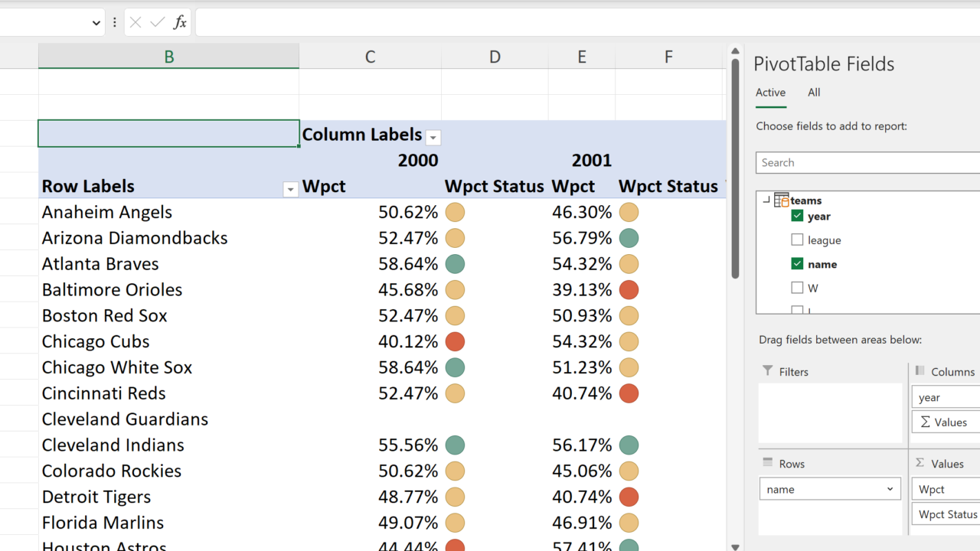Viewport: 980px width, 551px height.
Task: Click the Insert Function fx icon
Action: coord(180,22)
